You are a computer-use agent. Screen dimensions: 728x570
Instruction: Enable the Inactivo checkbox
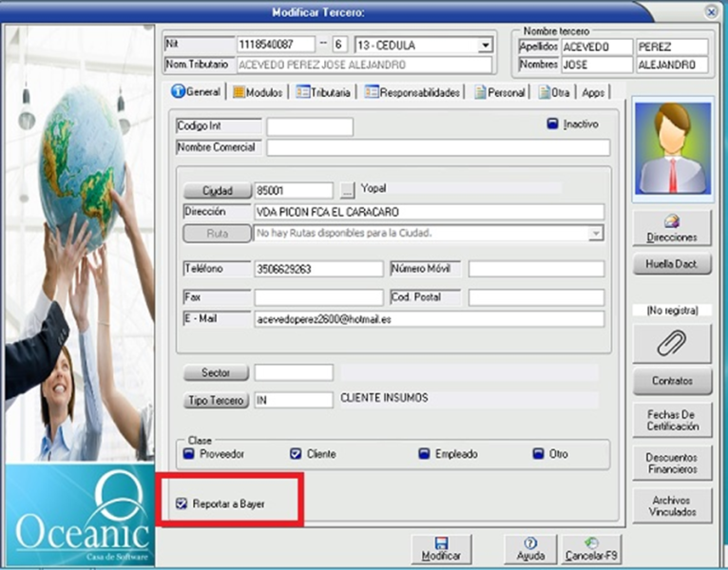click(x=553, y=124)
